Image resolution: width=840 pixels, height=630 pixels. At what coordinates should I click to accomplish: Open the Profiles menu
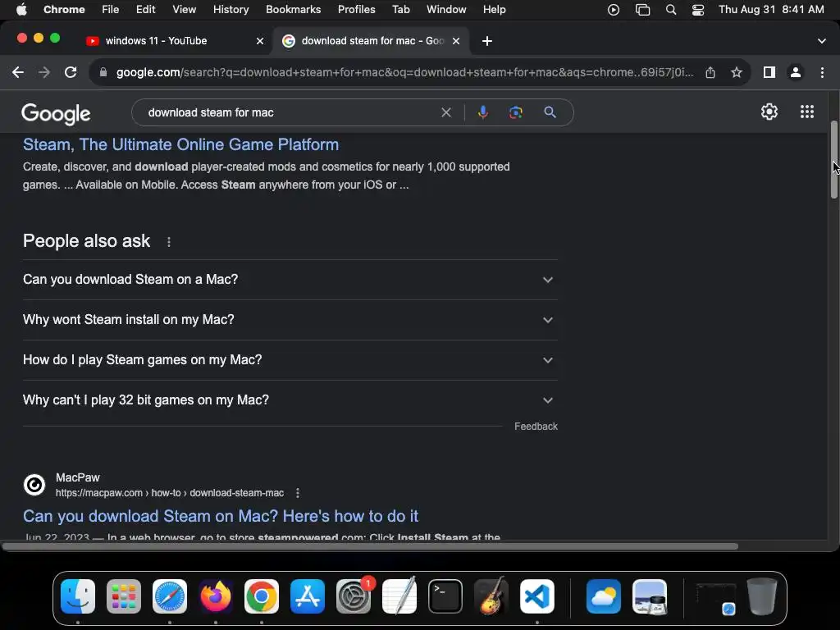356,10
